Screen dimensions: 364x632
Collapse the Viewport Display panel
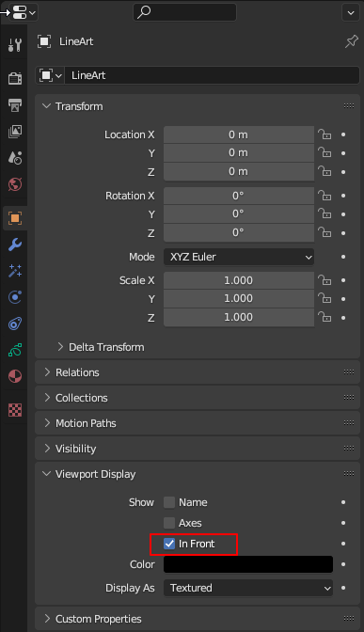pyautogui.click(x=47, y=474)
